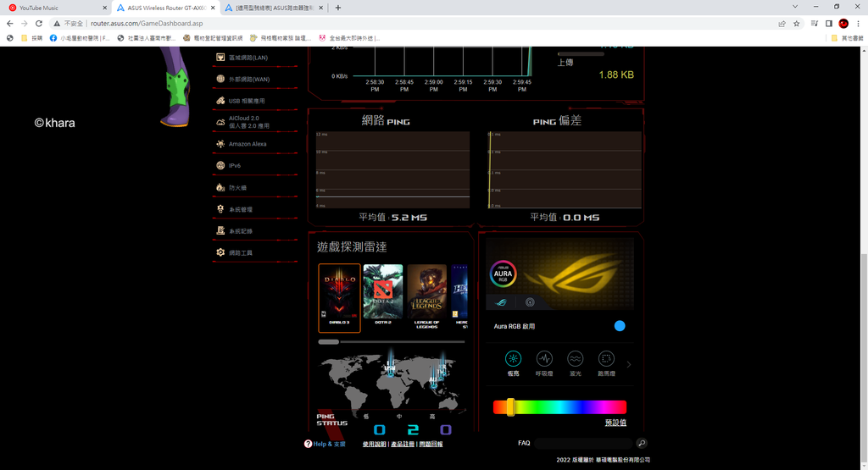The image size is (868, 470).
Task: Show more lighting effects with the right chevron
Action: tap(629, 364)
